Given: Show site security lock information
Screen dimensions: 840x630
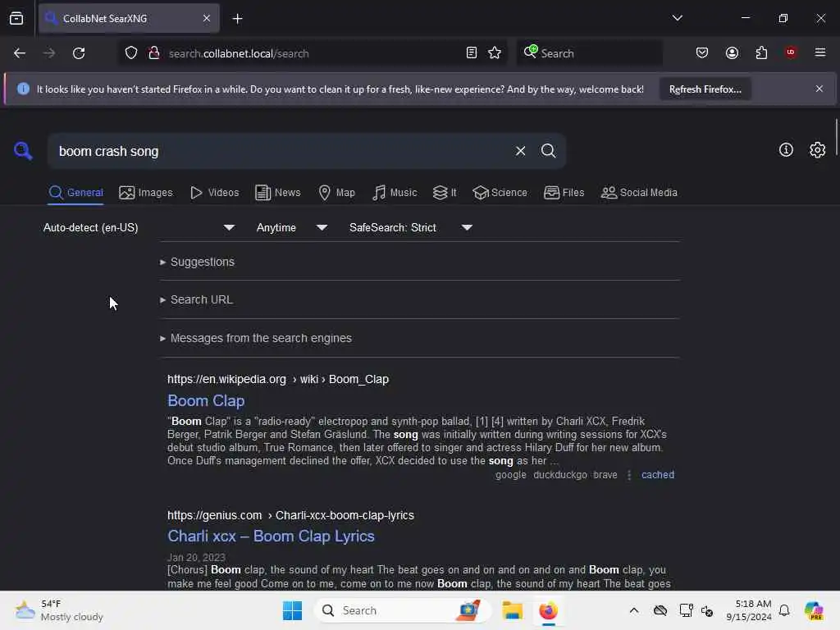Looking at the screenshot, I should click(x=154, y=53).
